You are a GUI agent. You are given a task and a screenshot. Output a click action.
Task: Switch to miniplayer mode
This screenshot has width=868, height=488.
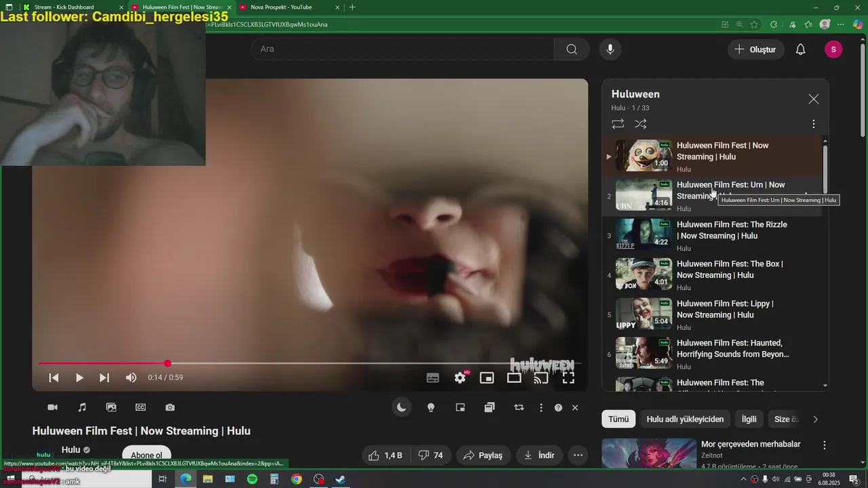487,378
